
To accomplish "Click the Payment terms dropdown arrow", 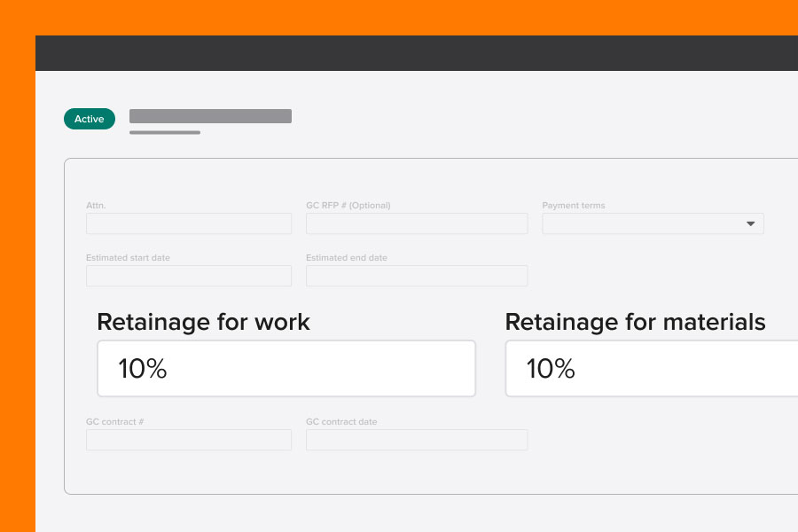I will 752,223.
